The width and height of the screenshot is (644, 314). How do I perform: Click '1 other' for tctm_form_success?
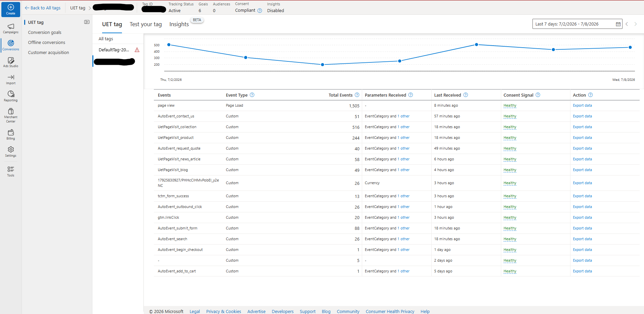click(x=403, y=196)
